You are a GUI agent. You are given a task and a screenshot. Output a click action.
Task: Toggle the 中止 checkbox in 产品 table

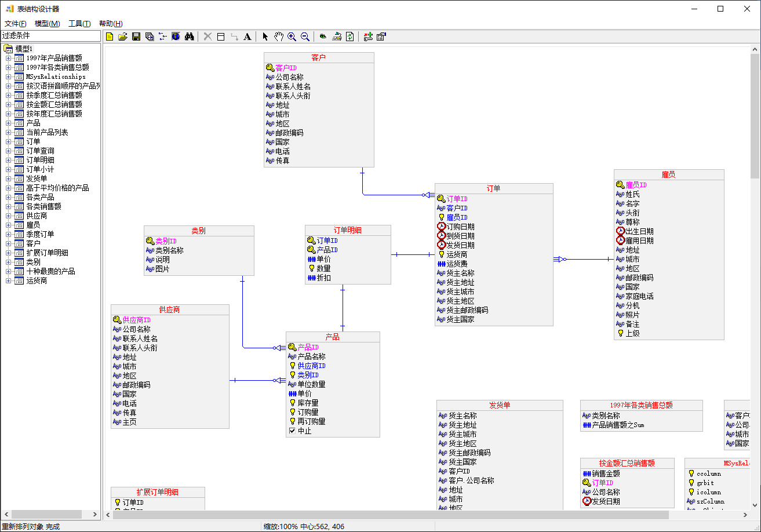pos(293,431)
